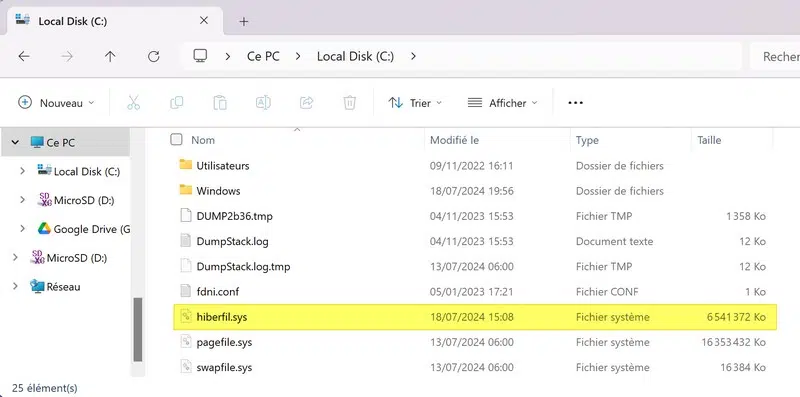The height and width of the screenshot is (397, 800).
Task: Expand Local Disk (C:) in the sidebar
Action: click(22, 171)
